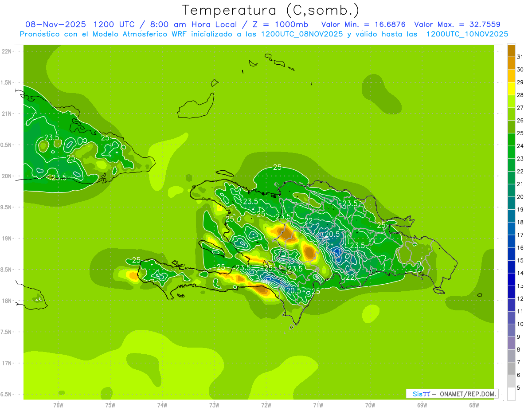Click the "1200UTC_08NOV2025" initialization time text

click(302, 34)
